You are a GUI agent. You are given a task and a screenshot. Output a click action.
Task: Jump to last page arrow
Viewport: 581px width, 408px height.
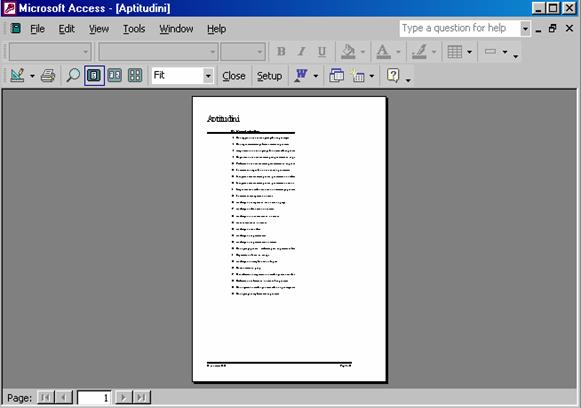coord(142,398)
